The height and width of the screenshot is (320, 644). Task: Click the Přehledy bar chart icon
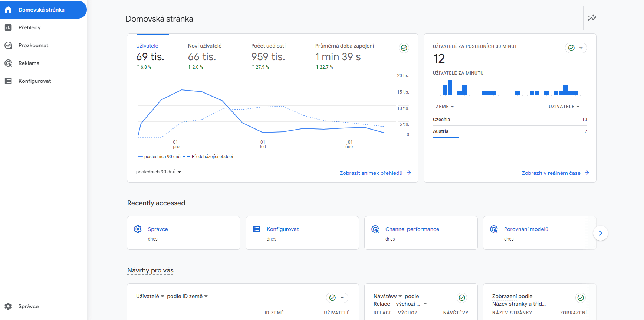pos(8,27)
